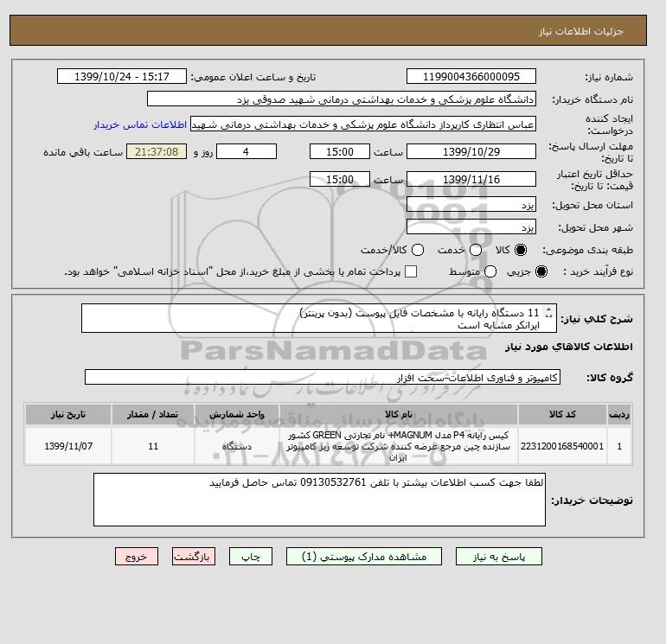Click the شرح کلی نیاز text area
The width and height of the screenshot is (666, 644).
coord(319,318)
